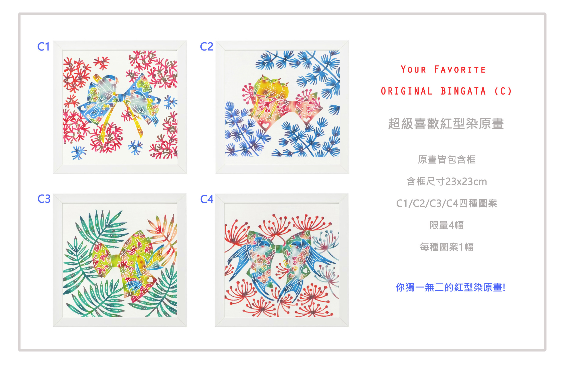Click the '限量4幅' limited quantity text
Image resolution: width=565 pixels, height=392 pixels.
tap(447, 225)
